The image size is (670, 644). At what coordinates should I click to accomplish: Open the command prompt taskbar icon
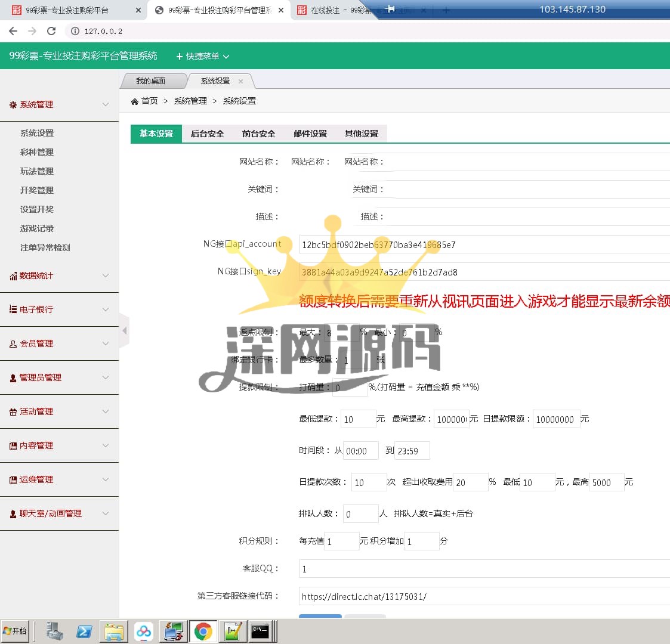point(260,631)
